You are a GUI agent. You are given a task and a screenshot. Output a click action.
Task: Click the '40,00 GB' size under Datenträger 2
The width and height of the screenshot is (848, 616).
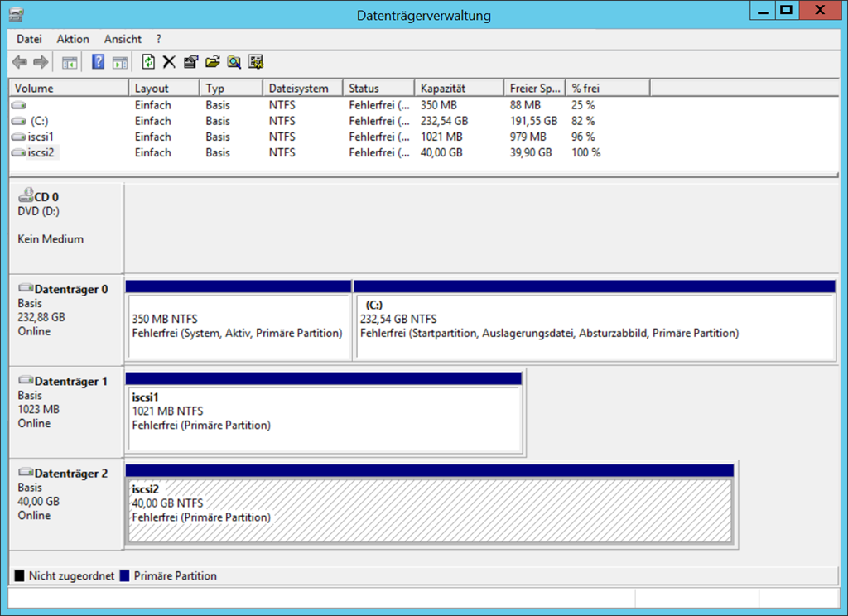38,502
